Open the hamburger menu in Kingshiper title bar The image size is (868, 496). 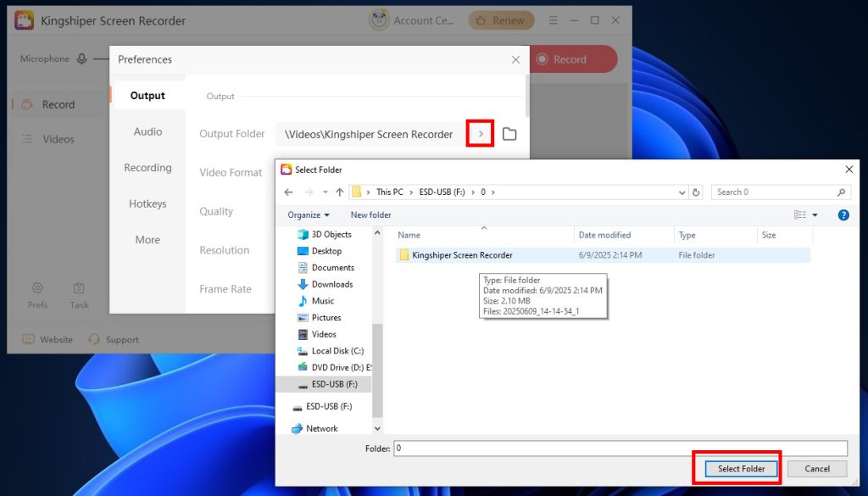553,20
